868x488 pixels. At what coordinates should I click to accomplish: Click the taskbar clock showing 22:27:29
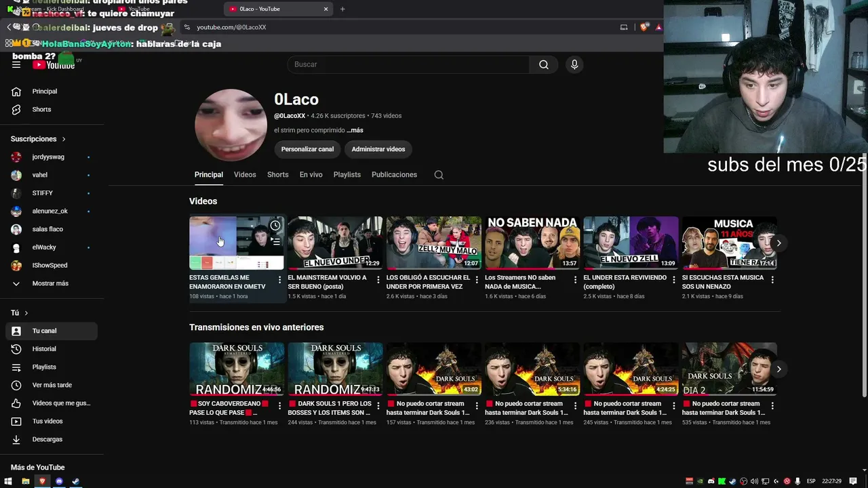(x=831, y=481)
